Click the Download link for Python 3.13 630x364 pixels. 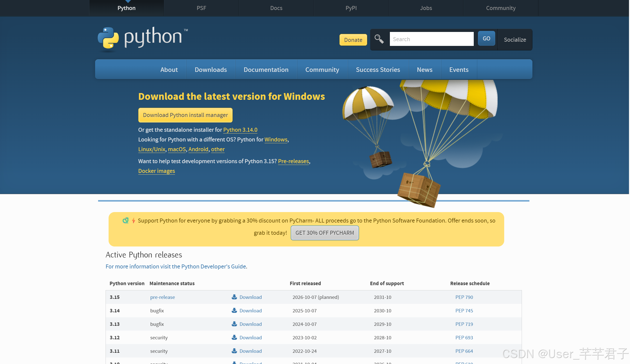[x=251, y=324]
